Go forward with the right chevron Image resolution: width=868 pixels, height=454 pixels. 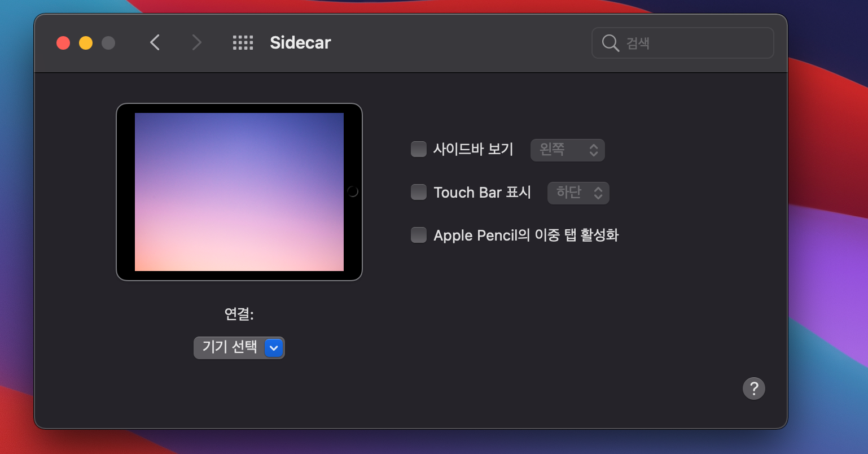point(196,42)
